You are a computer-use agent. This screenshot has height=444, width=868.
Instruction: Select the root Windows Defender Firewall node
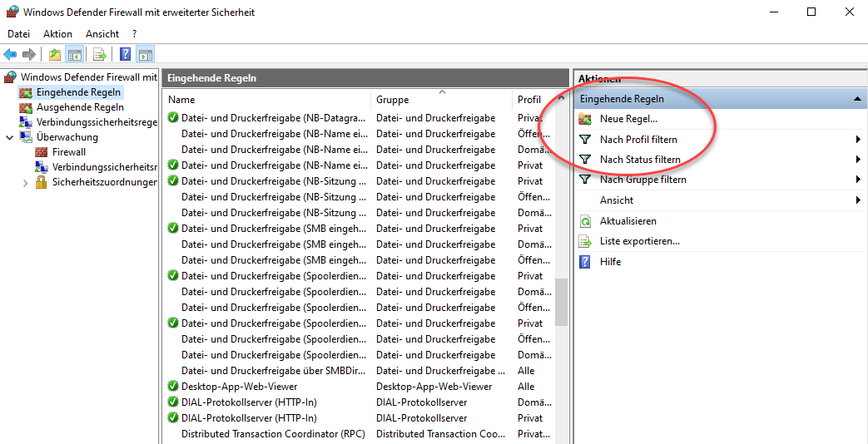pos(89,76)
